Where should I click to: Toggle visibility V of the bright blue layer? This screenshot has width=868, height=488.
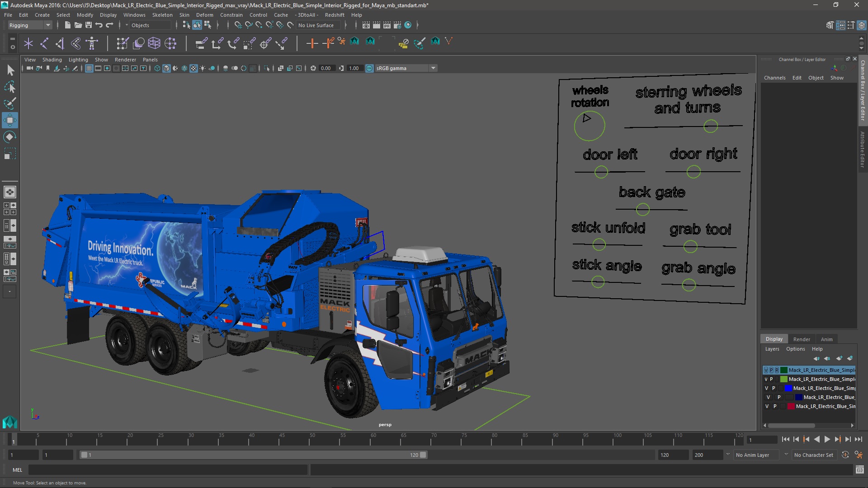coord(766,388)
